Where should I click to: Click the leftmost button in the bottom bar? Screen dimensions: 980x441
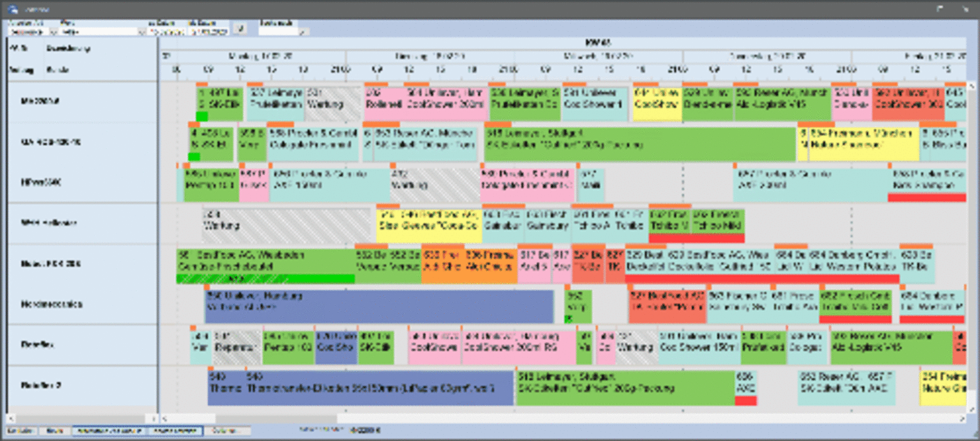21,431
